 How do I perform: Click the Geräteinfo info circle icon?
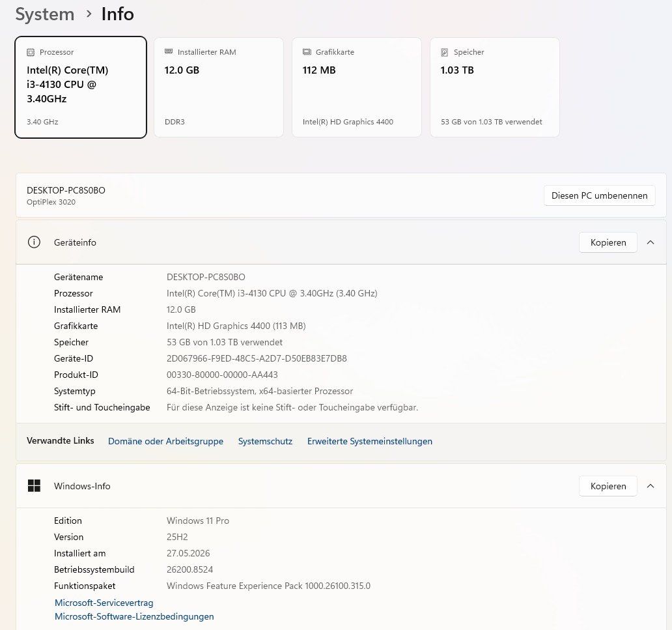pos(34,242)
